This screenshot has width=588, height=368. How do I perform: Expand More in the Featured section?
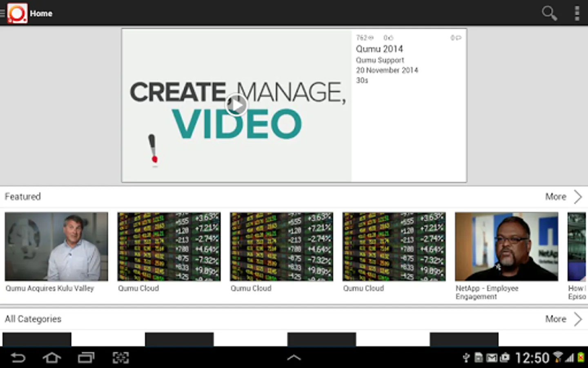pyautogui.click(x=563, y=197)
